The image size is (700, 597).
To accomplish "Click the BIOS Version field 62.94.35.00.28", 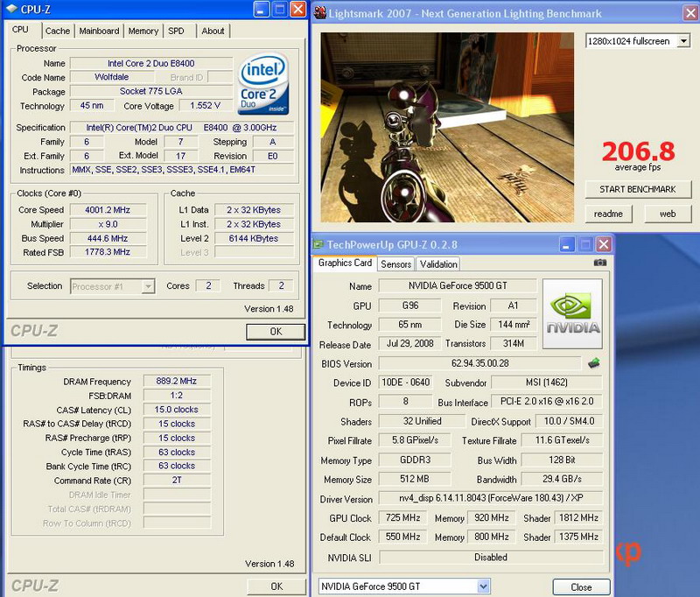I will click(479, 363).
